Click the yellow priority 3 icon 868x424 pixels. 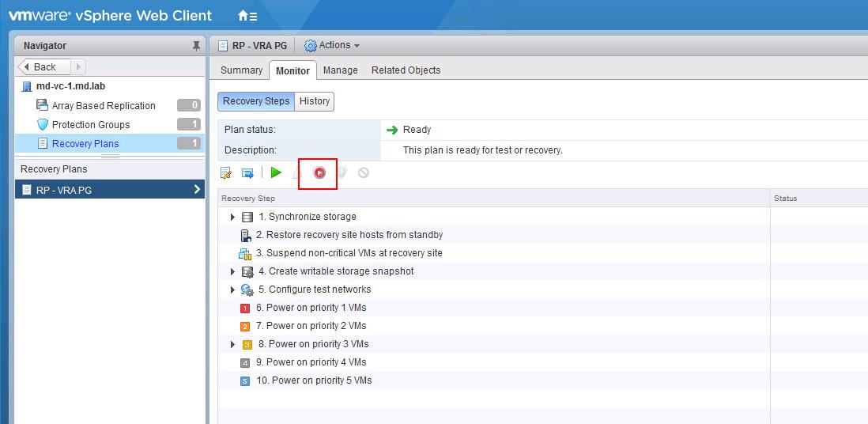[x=247, y=345]
